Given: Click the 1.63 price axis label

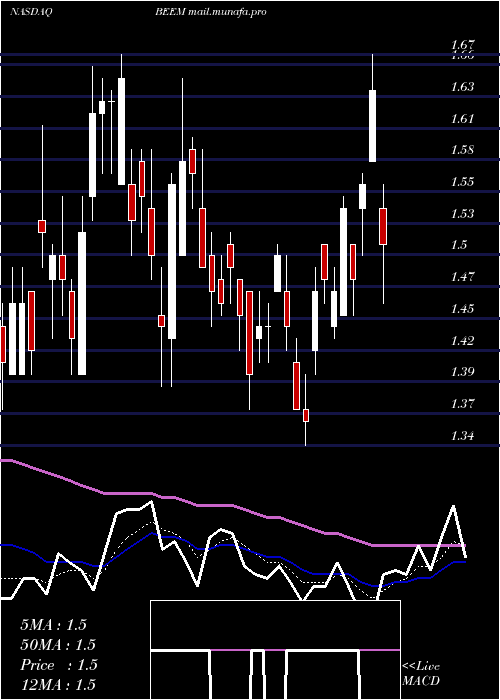Looking at the screenshot, I should pyautogui.click(x=462, y=86).
